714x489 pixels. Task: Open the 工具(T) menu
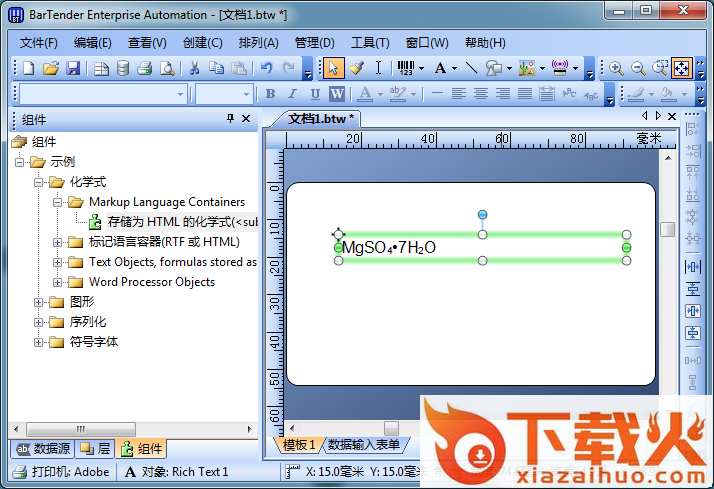[370, 43]
